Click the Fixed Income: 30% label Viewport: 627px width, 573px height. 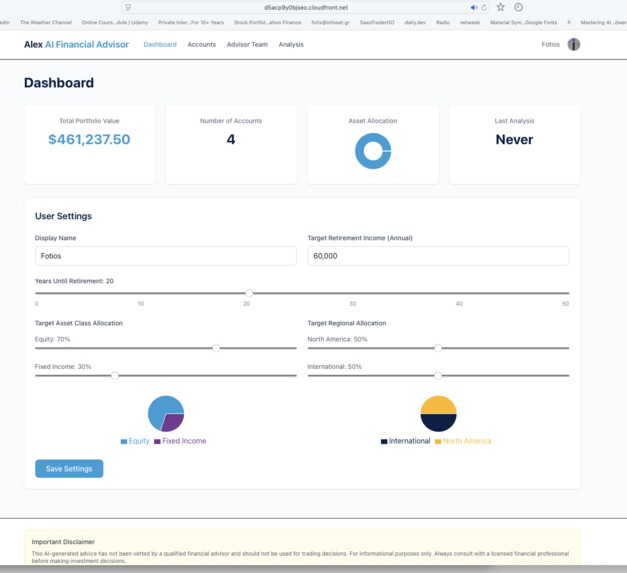pos(63,367)
